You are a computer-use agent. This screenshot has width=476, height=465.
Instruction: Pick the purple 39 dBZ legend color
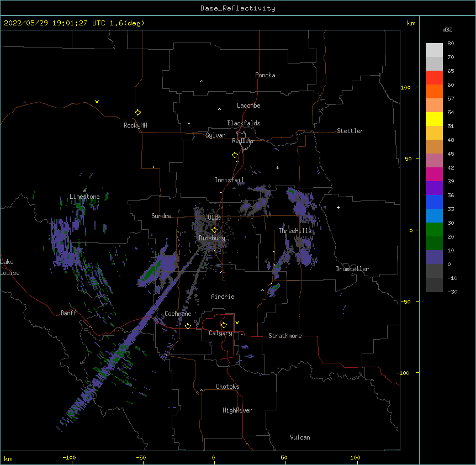[x=434, y=188]
